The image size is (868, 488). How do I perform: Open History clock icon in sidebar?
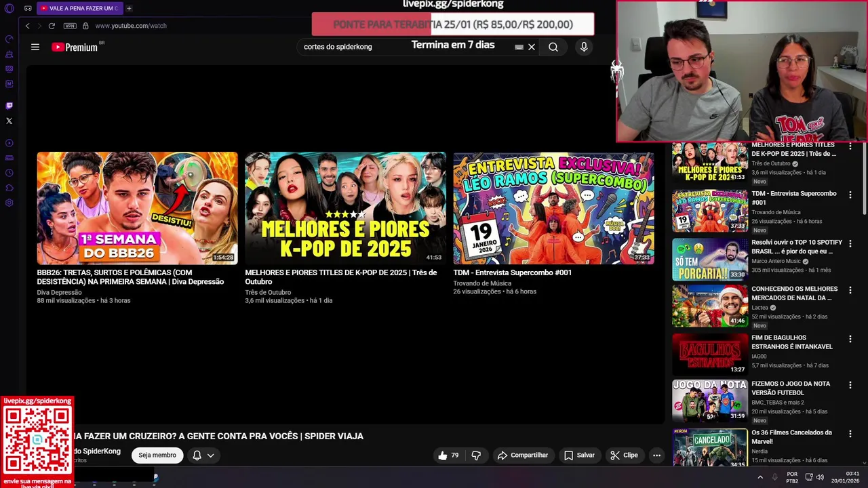click(x=9, y=173)
